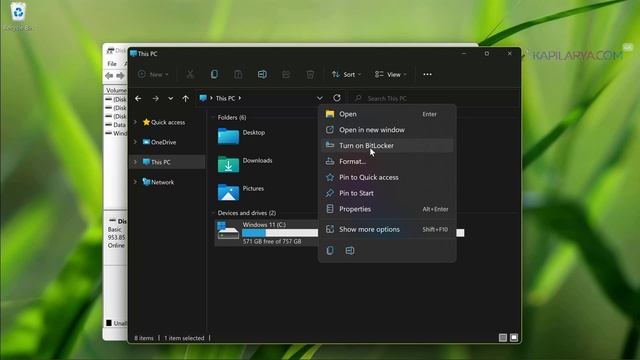Select the Desktop folder icon

228,136
